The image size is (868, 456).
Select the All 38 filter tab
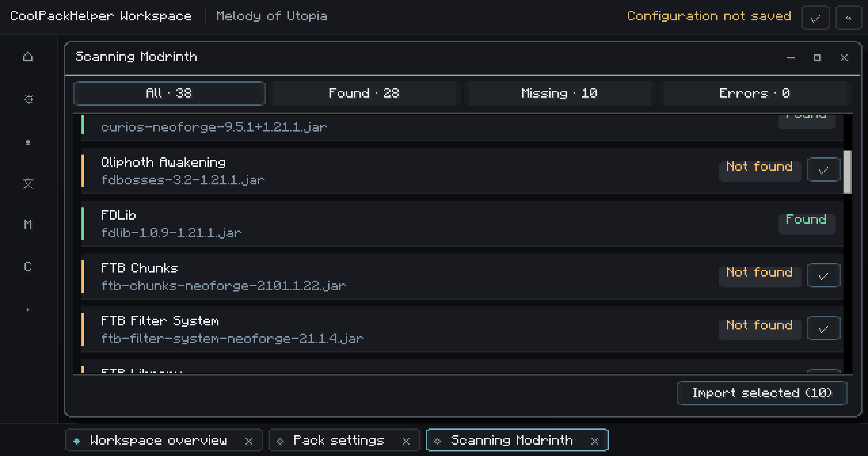[x=169, y=93]
